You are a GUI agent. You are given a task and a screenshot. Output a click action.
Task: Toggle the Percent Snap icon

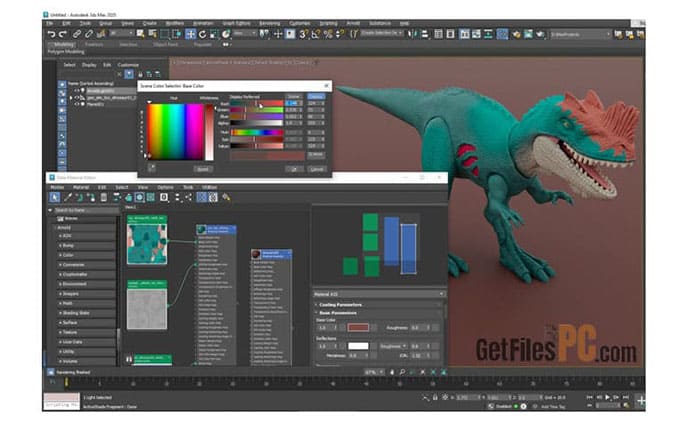click(x=328, y=34)
